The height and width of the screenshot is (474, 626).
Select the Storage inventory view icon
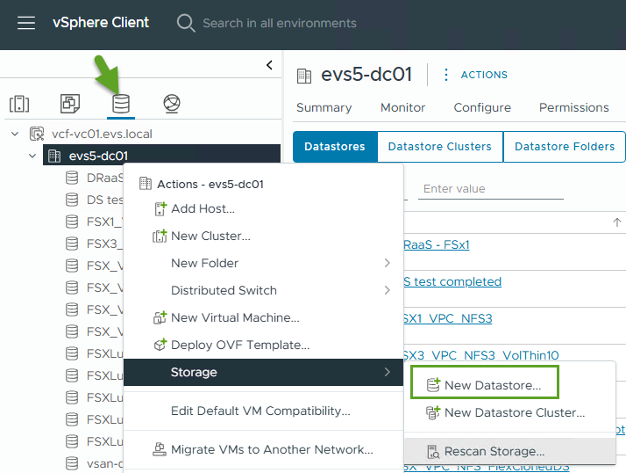pyautogui.click(x=120, y=103)
